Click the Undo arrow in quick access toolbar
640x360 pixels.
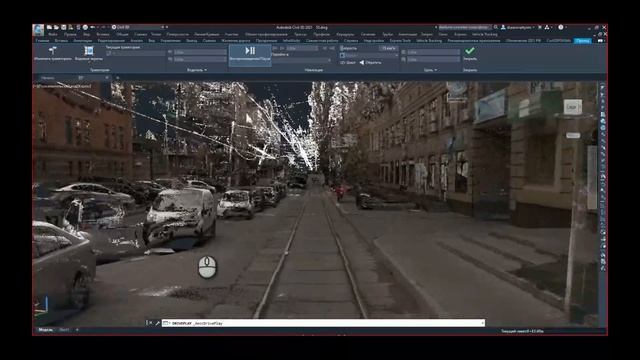click(x=93, y=27)
